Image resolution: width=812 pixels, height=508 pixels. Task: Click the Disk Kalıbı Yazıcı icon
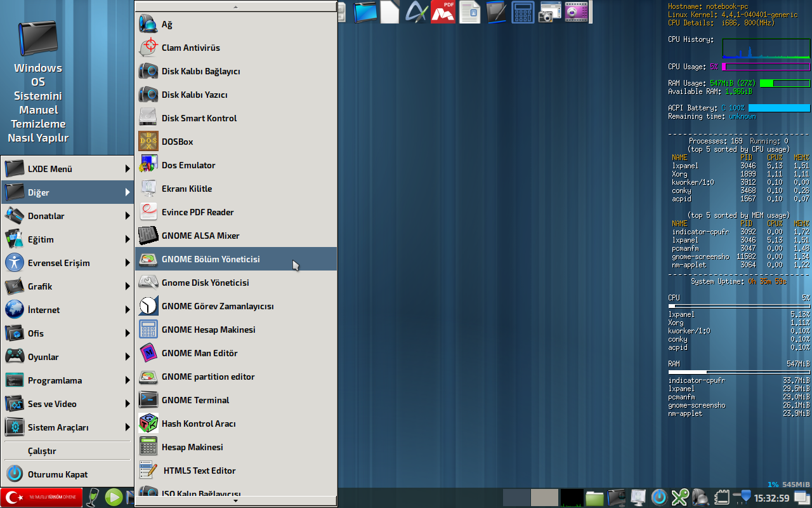(148, 95)
